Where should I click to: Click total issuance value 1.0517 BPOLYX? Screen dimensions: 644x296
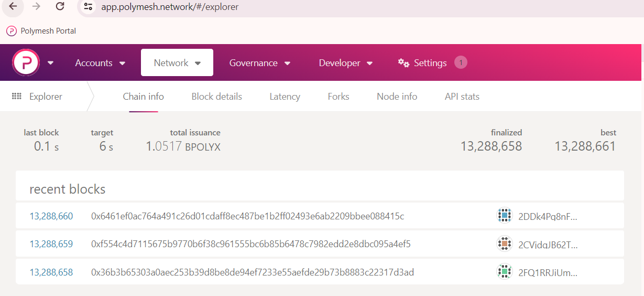(183, 147)
